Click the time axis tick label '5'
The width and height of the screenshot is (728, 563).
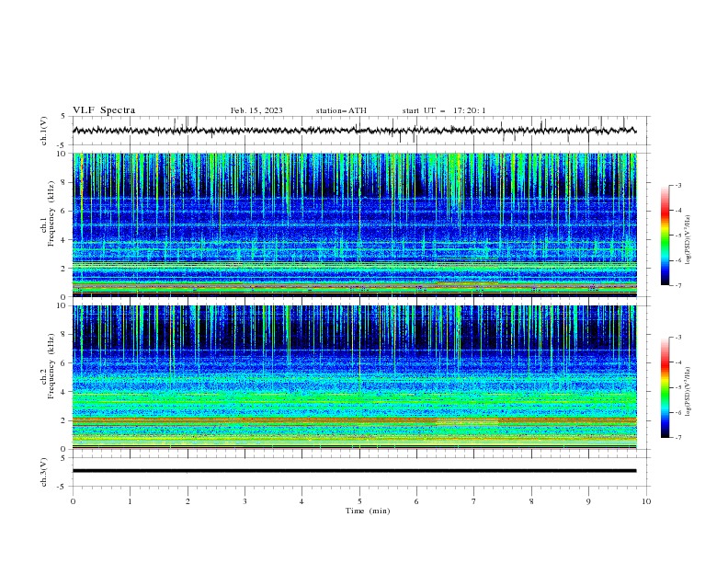tap(359, 501)
